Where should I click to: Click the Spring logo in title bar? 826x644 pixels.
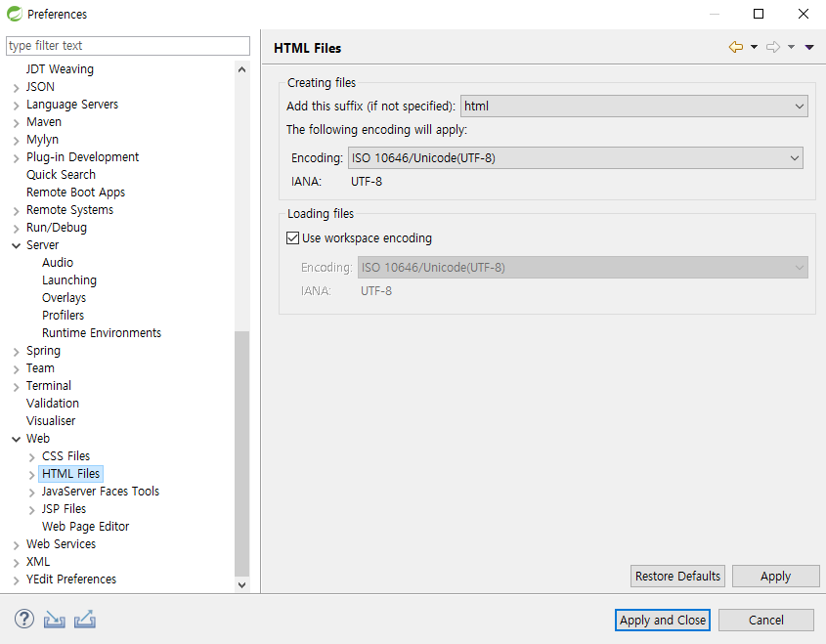pyautogui.click(x=15, y=14)
